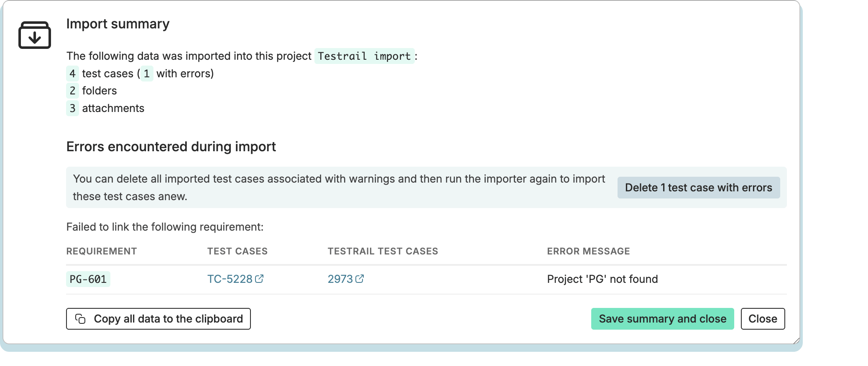Image resolution: width=868 pixels, height=366 pixels.
Task: Click the 4 test cases count badge
Action: (72, 74)
